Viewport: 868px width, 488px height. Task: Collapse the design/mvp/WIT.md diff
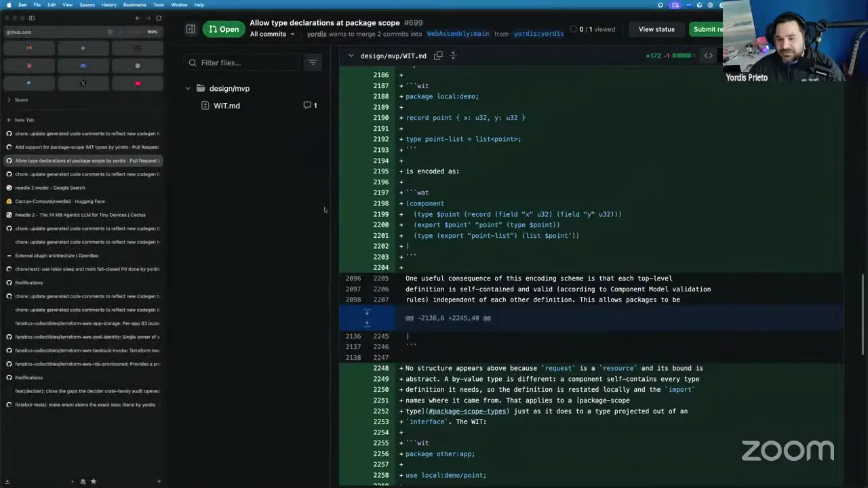coord(351,56)
